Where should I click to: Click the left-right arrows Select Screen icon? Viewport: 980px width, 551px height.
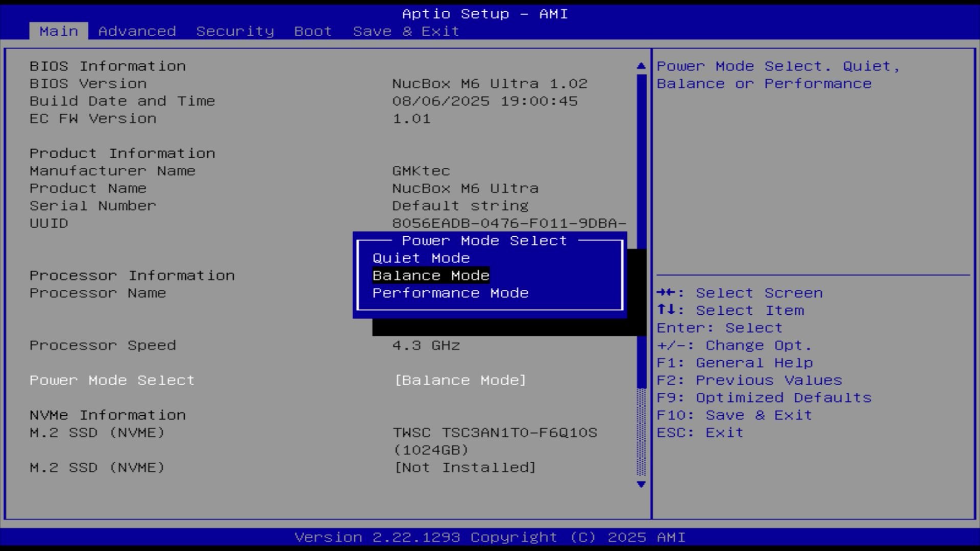click(666, 293)
